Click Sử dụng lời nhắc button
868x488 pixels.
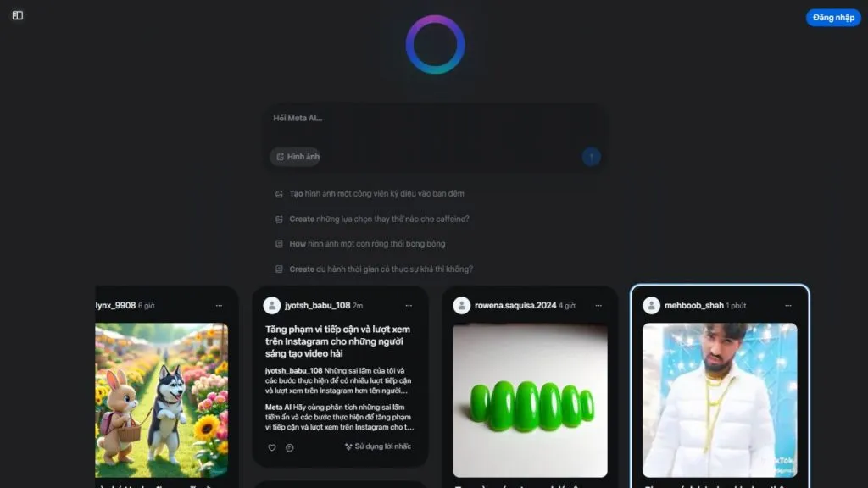(378, 446)
